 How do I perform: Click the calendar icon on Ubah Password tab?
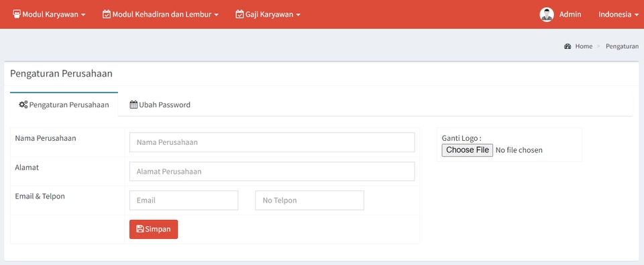pyautogui.click(x=133, y=105)
